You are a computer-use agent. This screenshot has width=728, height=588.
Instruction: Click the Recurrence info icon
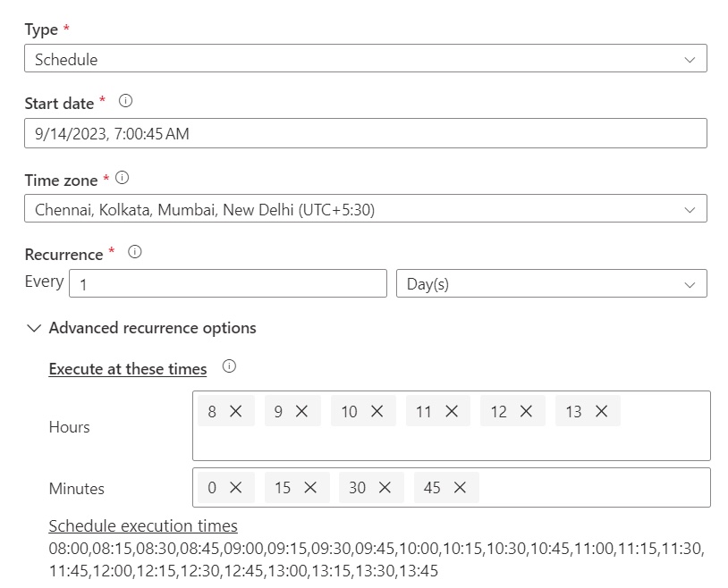(135, 253)
